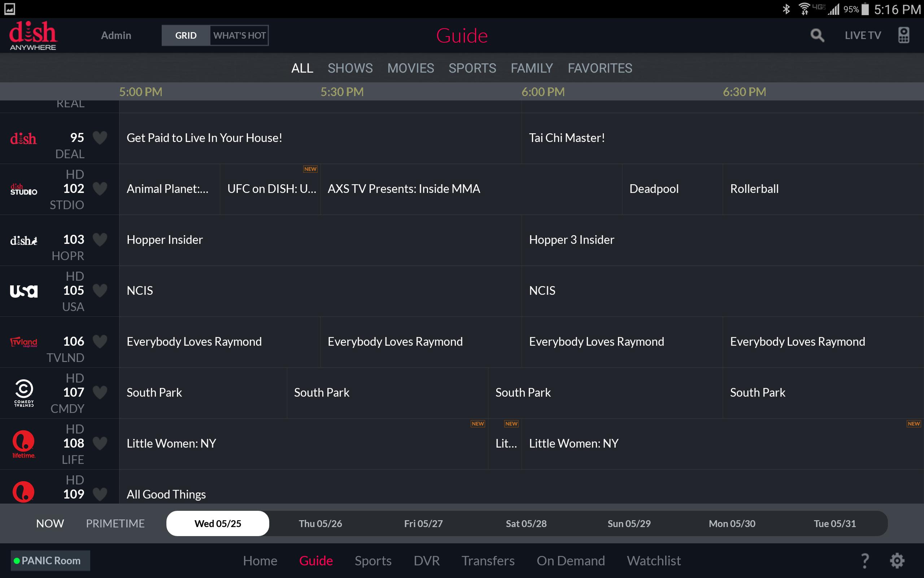This screenshot has width=924, height=578.
Task: Select date Mon 05/30
Action: (732, 523)
